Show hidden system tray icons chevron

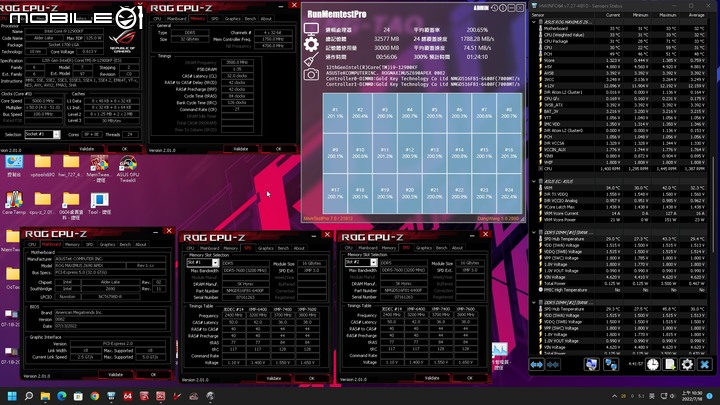click(614, 396)
